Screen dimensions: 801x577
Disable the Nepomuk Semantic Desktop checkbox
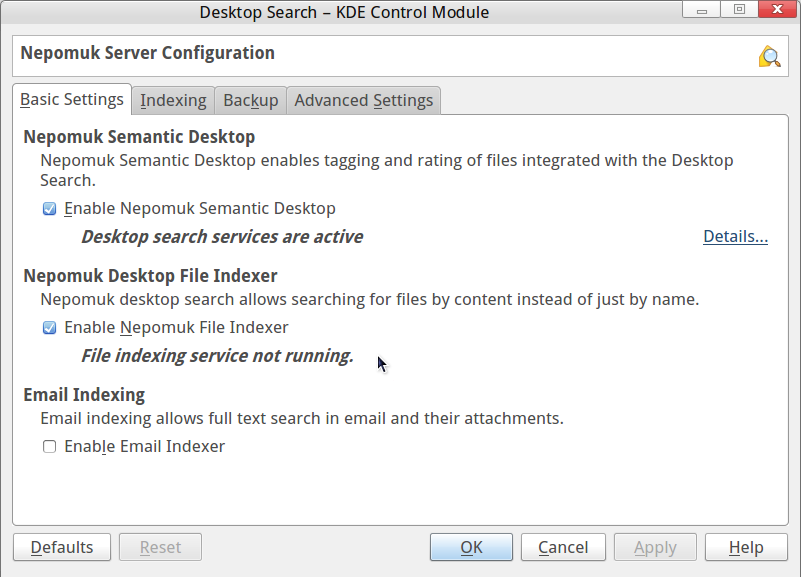[x=50, y=209]
